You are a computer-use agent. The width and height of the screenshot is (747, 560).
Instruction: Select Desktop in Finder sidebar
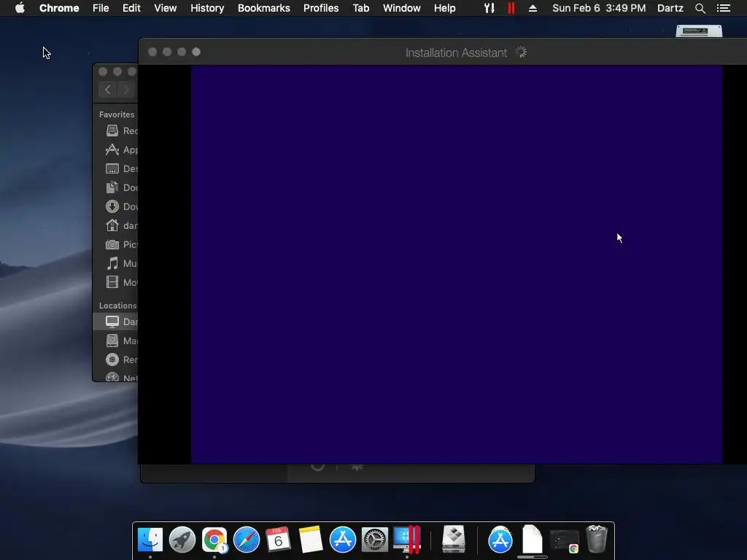(116, 168)
